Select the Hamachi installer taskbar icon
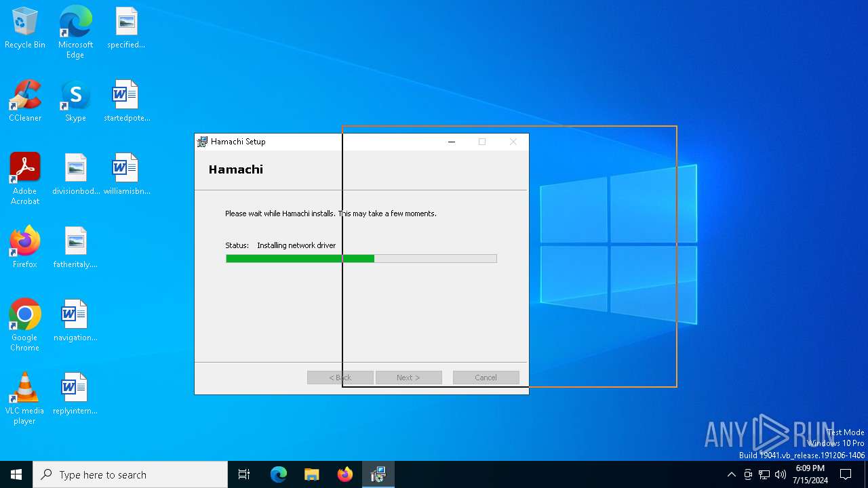The image size is (868, 488). [x=378, y=474]
